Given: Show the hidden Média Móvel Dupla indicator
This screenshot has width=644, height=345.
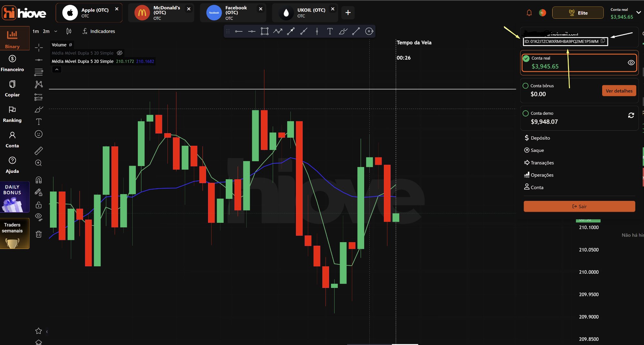Looking at the screenshot, I should pos(119,53).
